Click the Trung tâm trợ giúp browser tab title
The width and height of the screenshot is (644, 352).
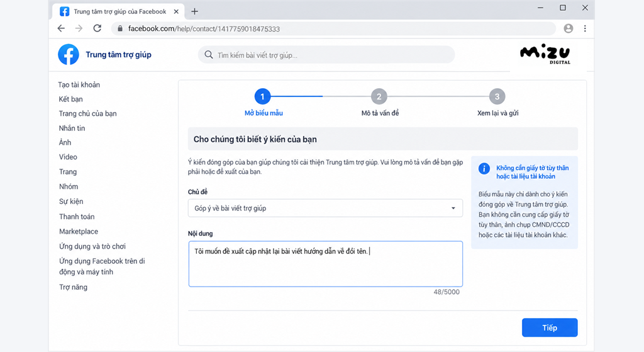(120, 11)
